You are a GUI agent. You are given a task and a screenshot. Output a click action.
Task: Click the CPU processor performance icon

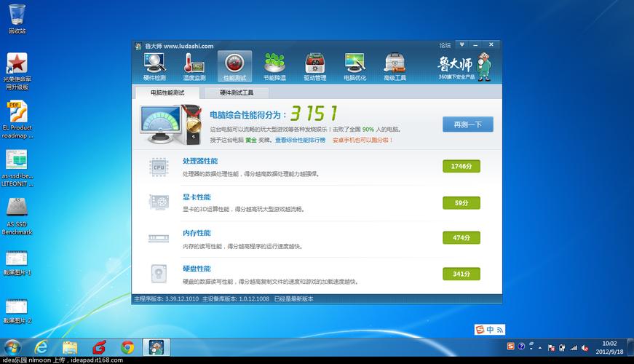point(159,167)
